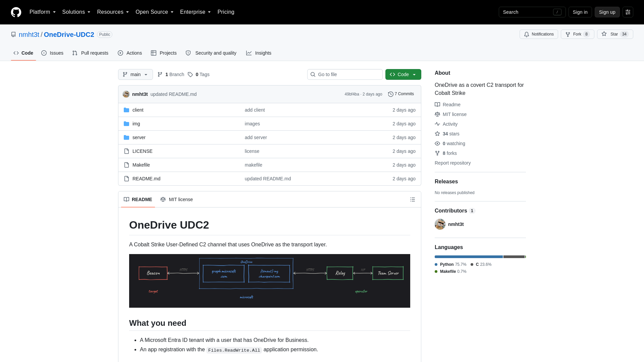Click the client folder icon
This screenshot has height=362, width=644.
tap(126, 110)
